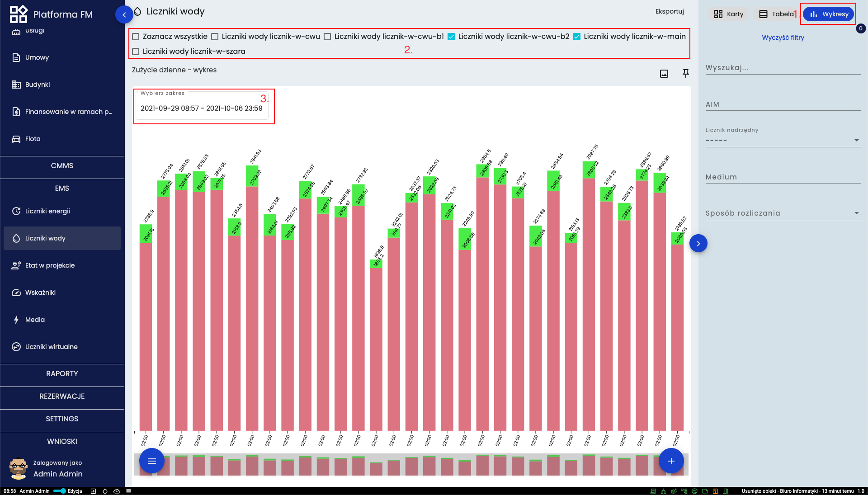
Task: Open Sposób rozliczania dropdown
Action: 783,213
